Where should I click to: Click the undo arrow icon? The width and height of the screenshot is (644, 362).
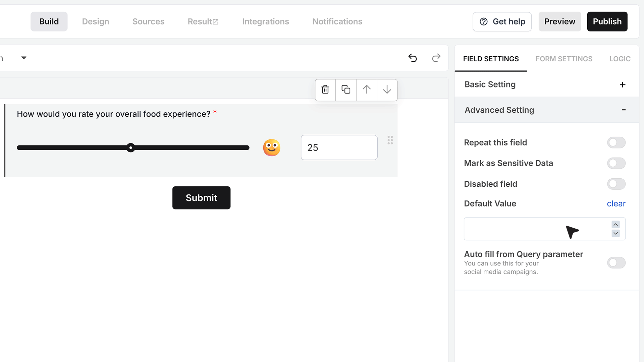(x=413, y=58)
